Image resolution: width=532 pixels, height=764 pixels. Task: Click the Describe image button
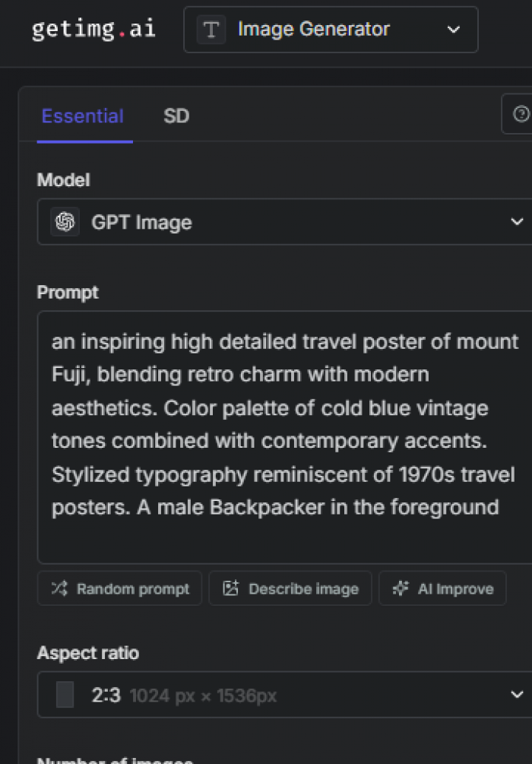point(290,588)
